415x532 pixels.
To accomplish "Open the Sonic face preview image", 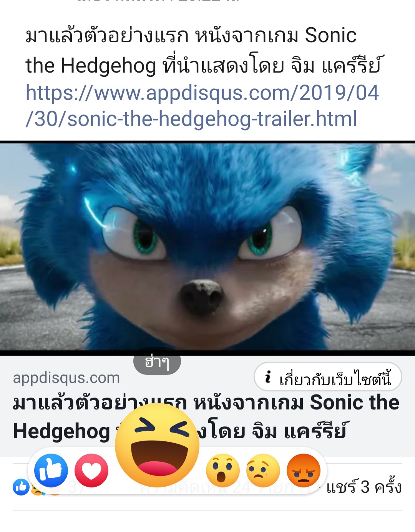I will [x=207, y=246].
